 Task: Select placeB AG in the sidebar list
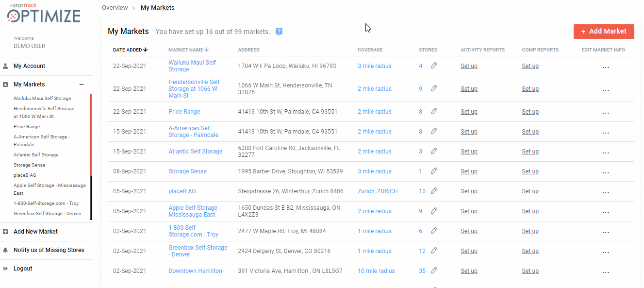[25, 175]
